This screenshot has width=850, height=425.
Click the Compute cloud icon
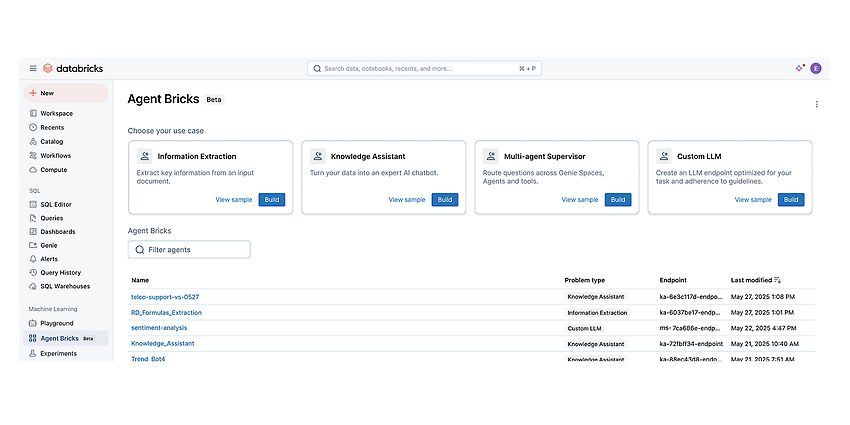[33, 170]
